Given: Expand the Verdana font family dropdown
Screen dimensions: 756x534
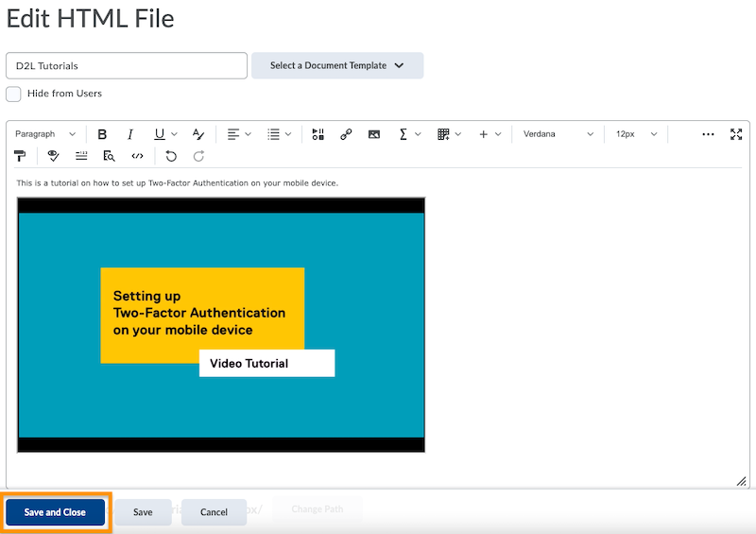Looking at the screenshot, I should 558,134.
